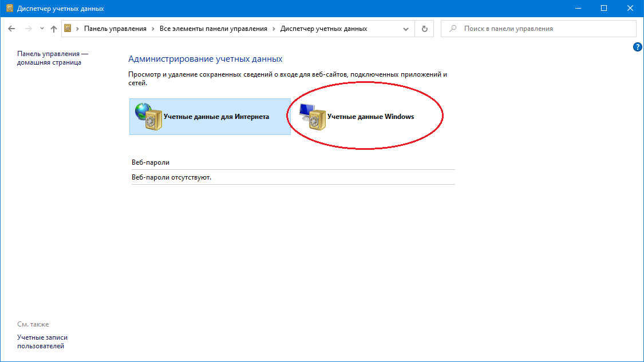Open 'Панель управления — домашняя страница' link
This screenshot has height=362, width=644.
(53, 58)
